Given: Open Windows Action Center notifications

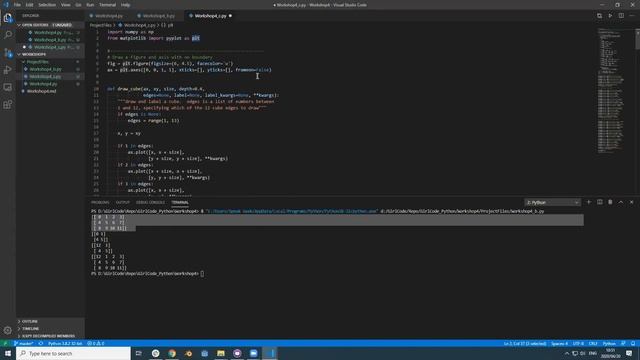Looking at the screenshot, I should pos(629,353).
